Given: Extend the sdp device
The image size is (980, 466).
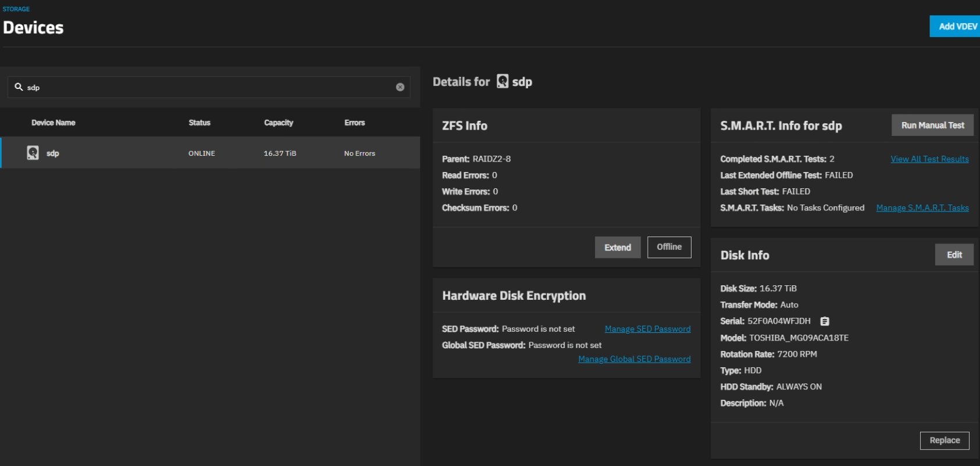Looking at the screenshot, I should pyautogui.click(x=618, y=248).
